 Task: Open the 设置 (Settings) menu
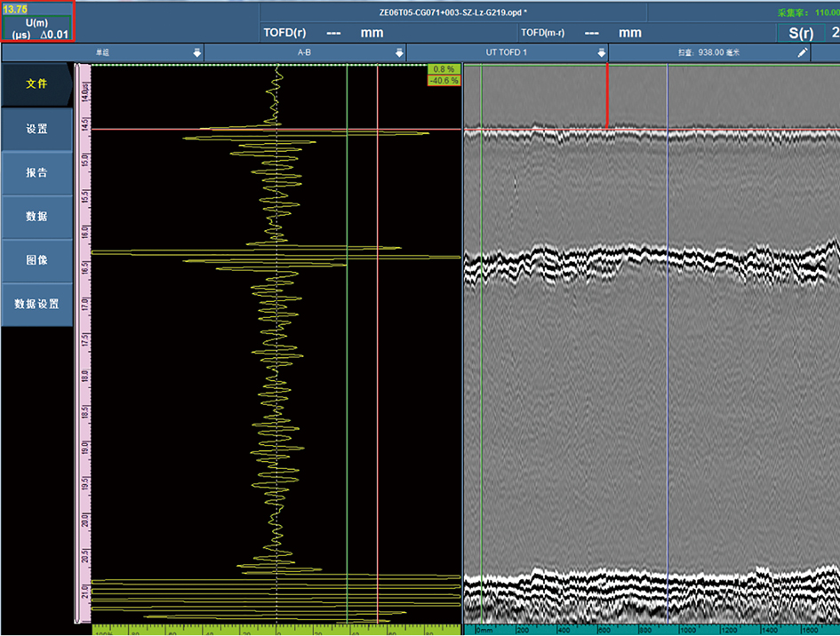click(x=36, y=129)
